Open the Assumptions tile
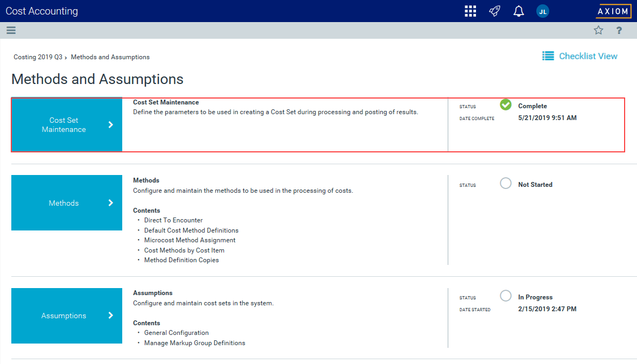Image resolution: width=637 pixels, height=364 pixels. (x=67, y=316)
